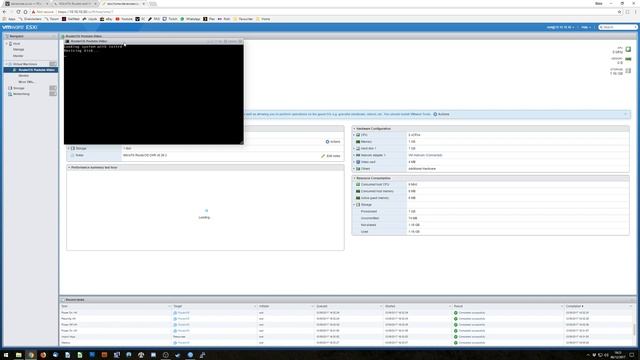Open Firefox from the taskbar
This screenshot has height=360, width=640.
point(43,355)
